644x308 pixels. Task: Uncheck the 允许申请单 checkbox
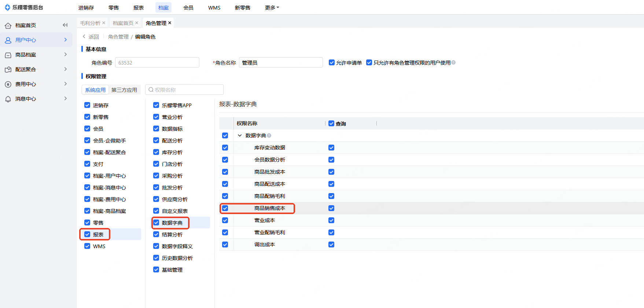[x=332, y=63]
